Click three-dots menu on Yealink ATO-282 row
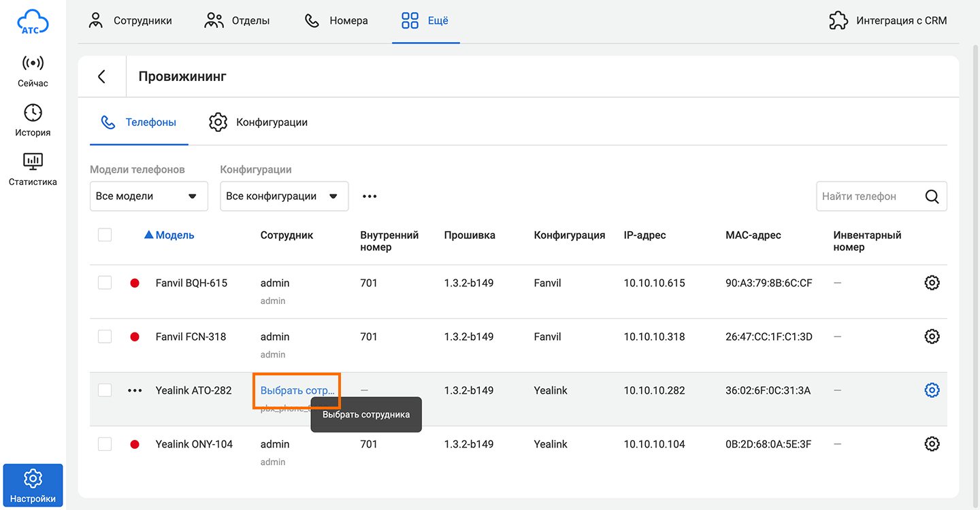This screenshot has height=510, width=980. click(135, 390)
